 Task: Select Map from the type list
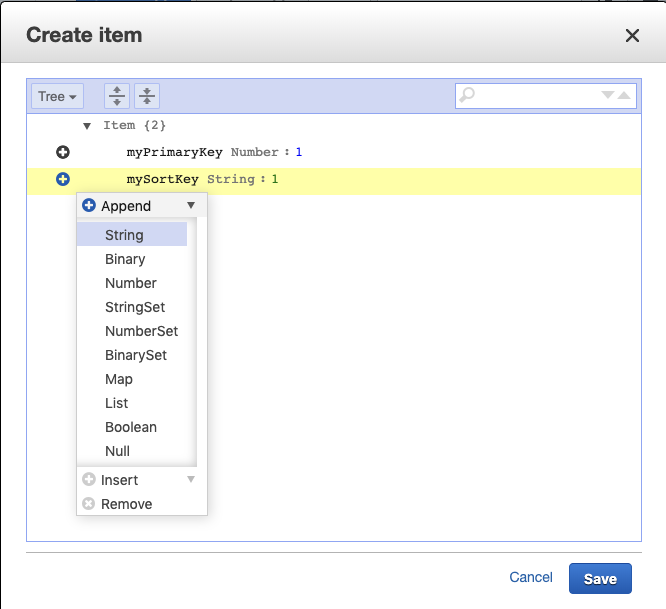[x=119, y=379]
